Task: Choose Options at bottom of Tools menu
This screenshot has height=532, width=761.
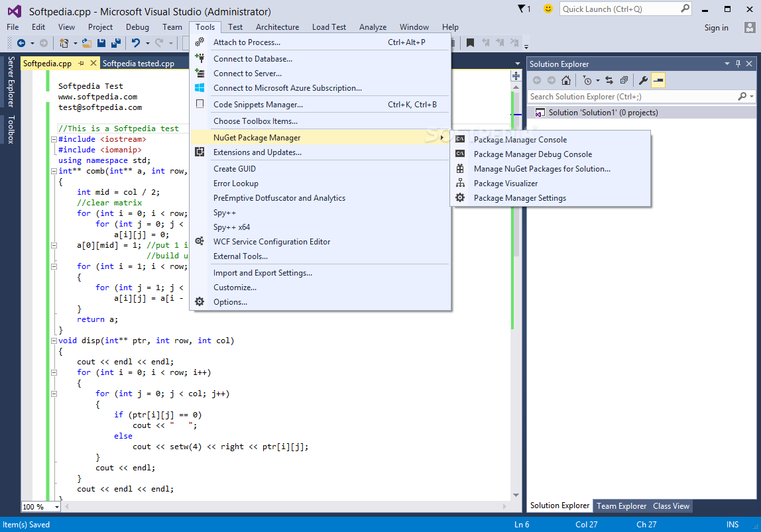Action: point(320,302)
